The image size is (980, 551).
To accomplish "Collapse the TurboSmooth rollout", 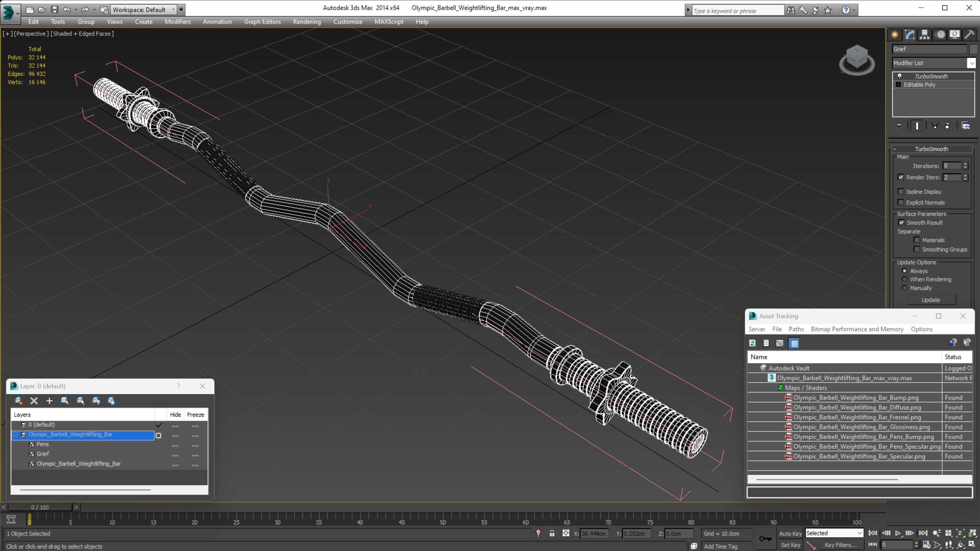I will [894, 149].
